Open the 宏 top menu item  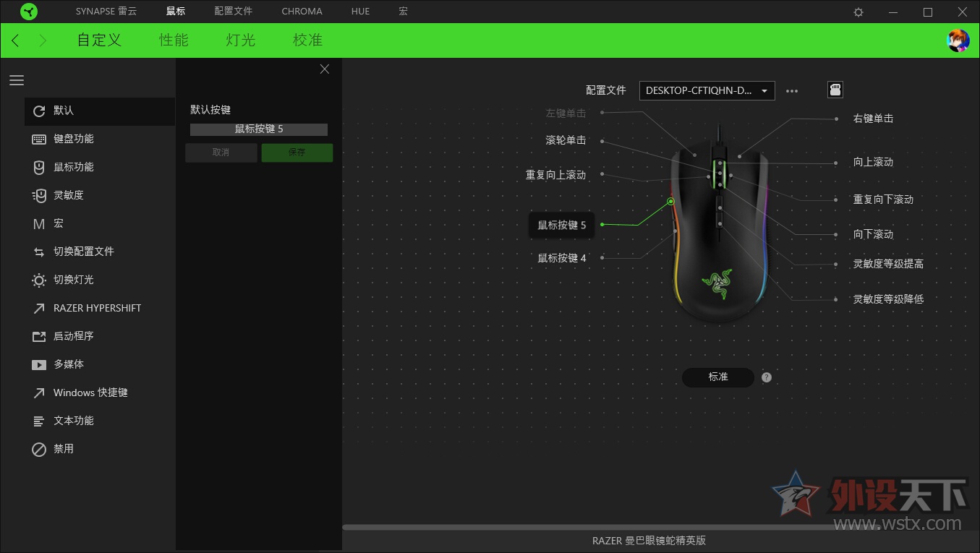[404, 12]
